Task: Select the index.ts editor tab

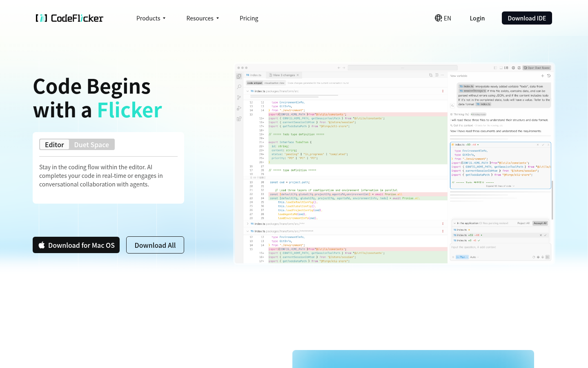Action: pos(254,75)
